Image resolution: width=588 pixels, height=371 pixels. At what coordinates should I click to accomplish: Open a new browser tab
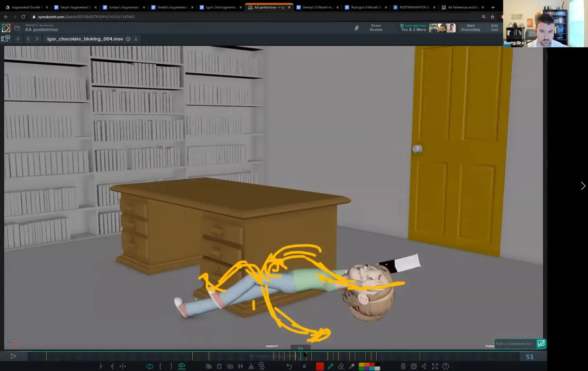click(493, 7)
